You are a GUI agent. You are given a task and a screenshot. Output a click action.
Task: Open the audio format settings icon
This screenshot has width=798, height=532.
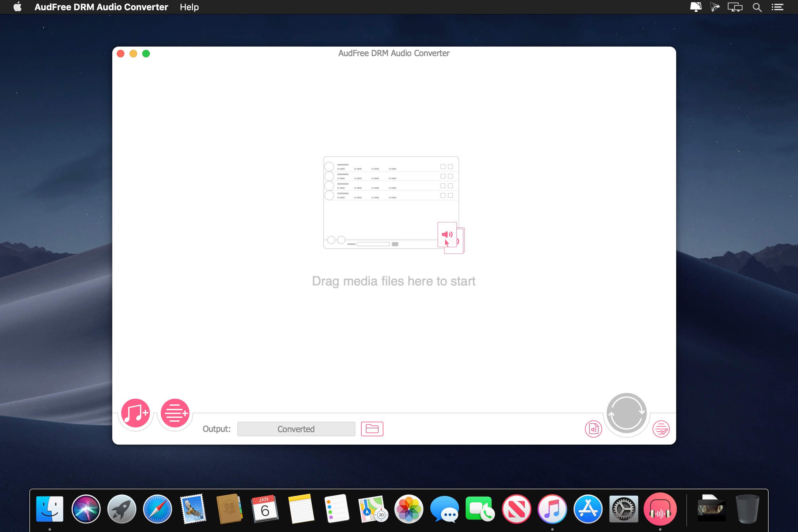(593, 429)
